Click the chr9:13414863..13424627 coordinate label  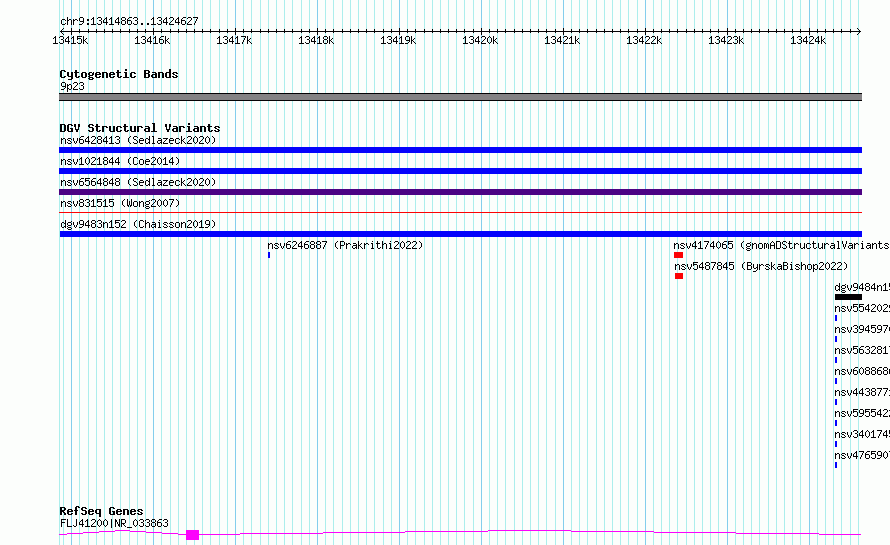(x=129, y=22)
